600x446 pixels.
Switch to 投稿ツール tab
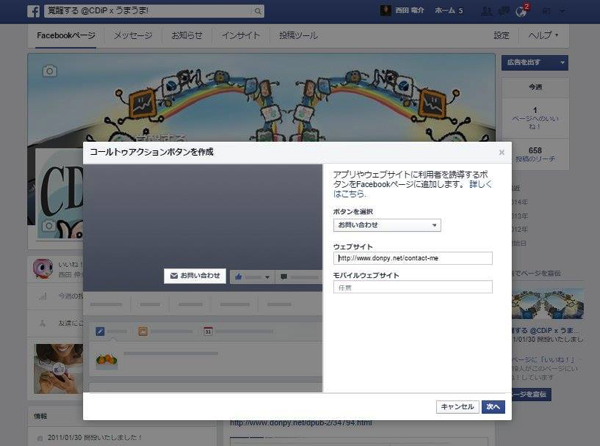(298, 36)
